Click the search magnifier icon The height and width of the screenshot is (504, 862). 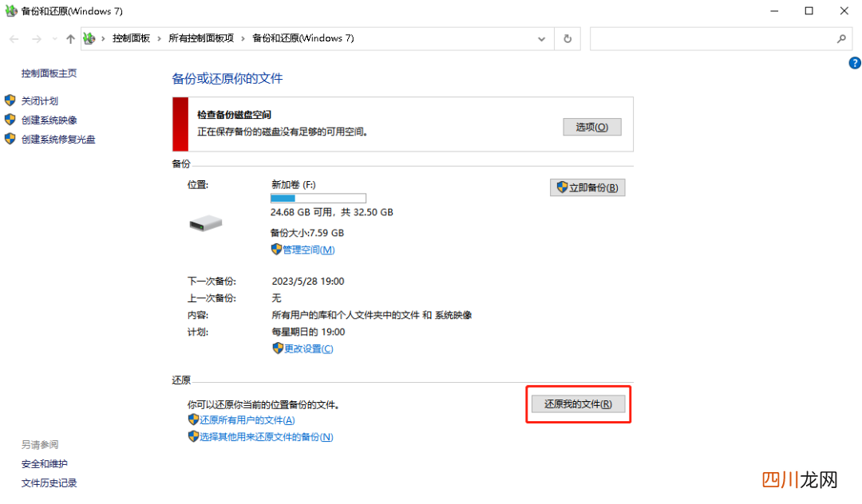(841, 39)
